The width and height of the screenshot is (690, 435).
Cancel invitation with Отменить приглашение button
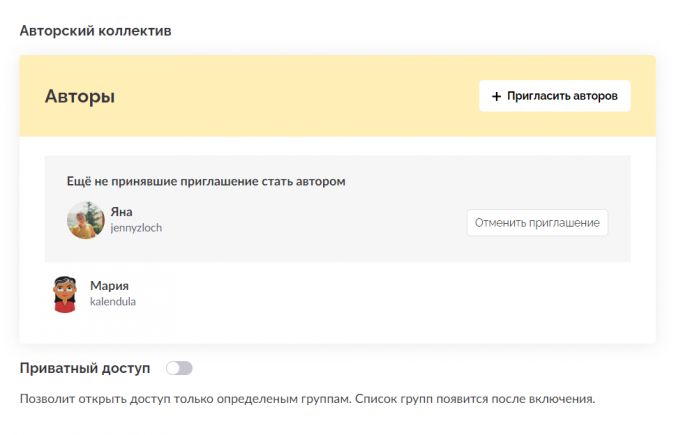537,223
